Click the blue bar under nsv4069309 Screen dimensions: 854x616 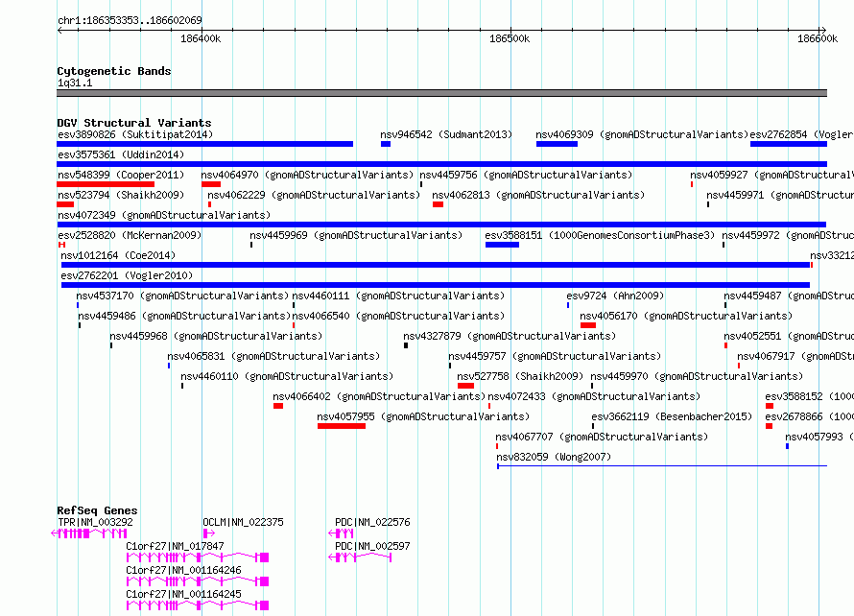(x=557, y=144)
